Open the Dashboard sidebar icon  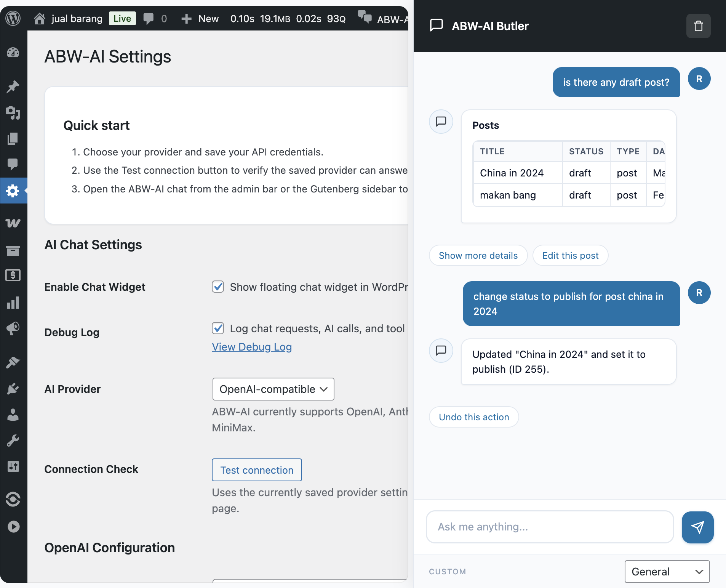click(x=13, y=53)
